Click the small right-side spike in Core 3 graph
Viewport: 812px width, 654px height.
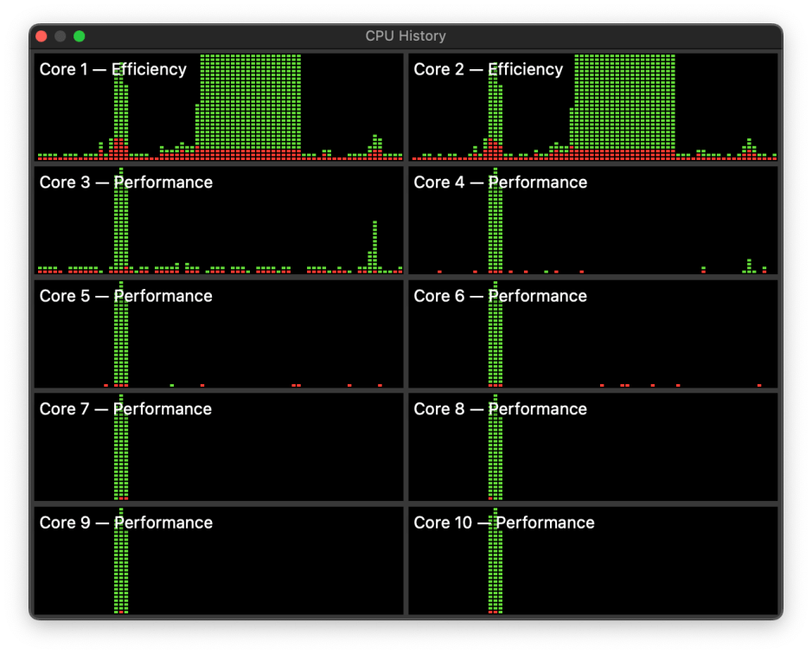point(374,247)
